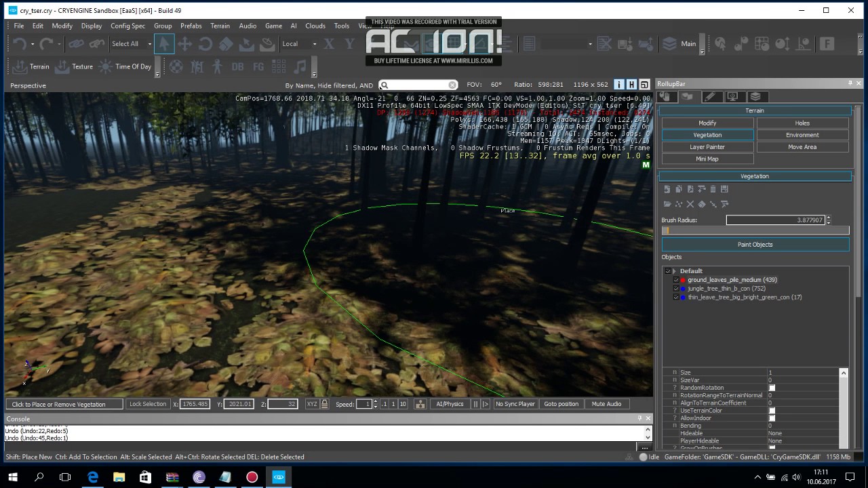This screenshot has height=488, width=868.
Task: Open the Prefabs menu
Action: 191,26
